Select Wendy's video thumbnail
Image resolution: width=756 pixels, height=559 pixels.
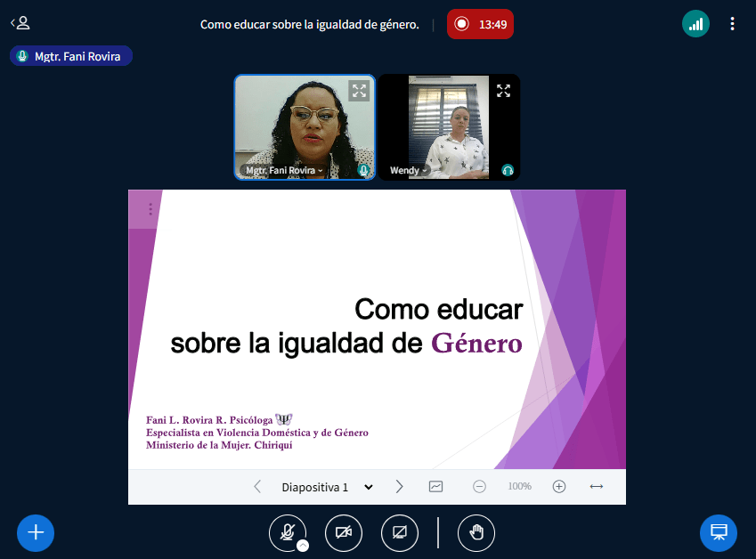click(449, 127)
